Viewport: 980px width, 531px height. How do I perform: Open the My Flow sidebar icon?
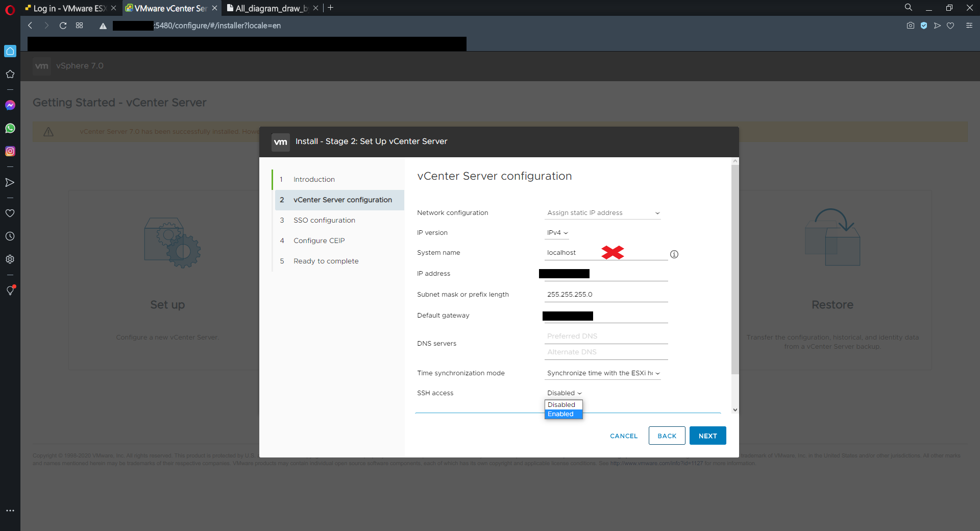click(x=10, y=182)
